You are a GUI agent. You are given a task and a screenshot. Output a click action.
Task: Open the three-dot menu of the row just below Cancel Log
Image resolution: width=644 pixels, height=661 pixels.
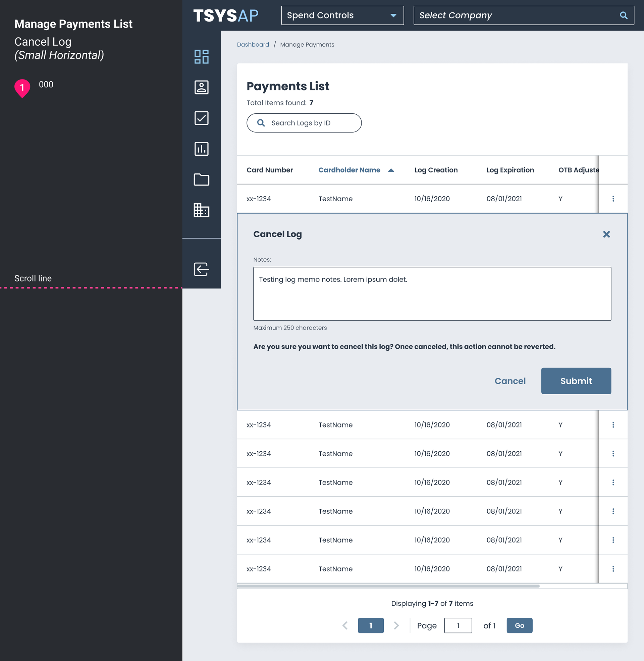tap(613, 425)
